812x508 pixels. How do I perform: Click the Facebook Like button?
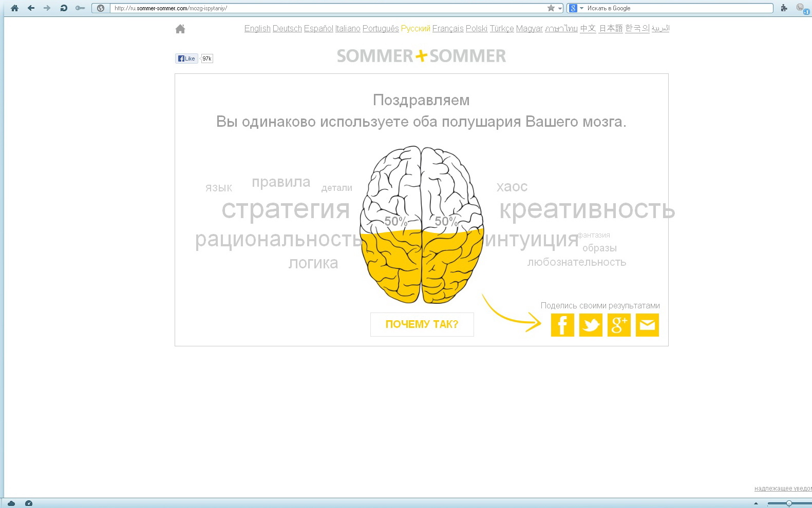click(186, 58)
